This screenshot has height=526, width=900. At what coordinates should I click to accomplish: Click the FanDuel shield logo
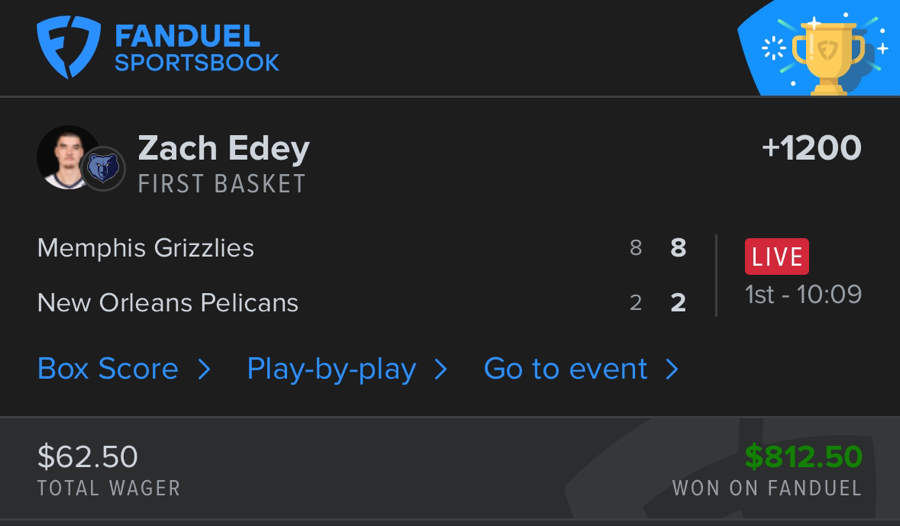[x=69, y=47]
